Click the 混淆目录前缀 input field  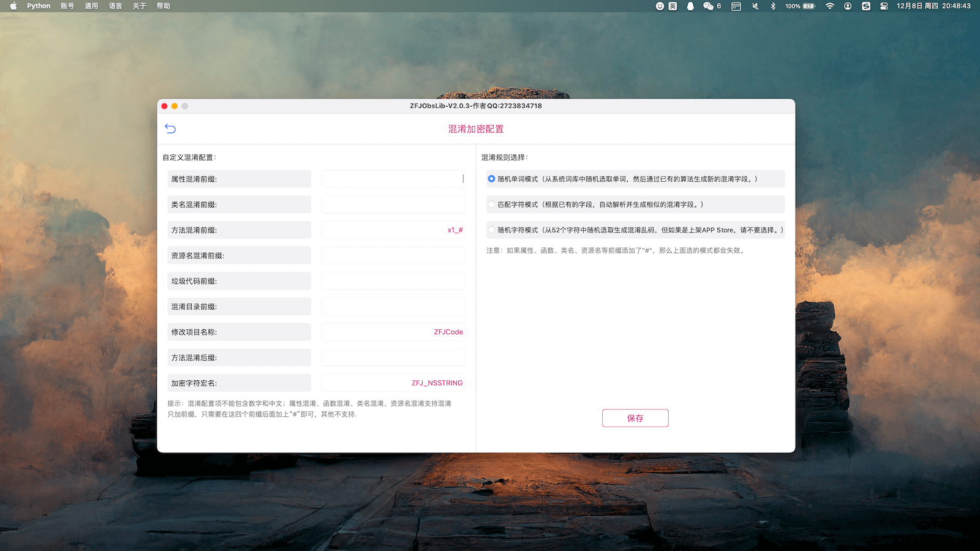[x=393, y=307]
